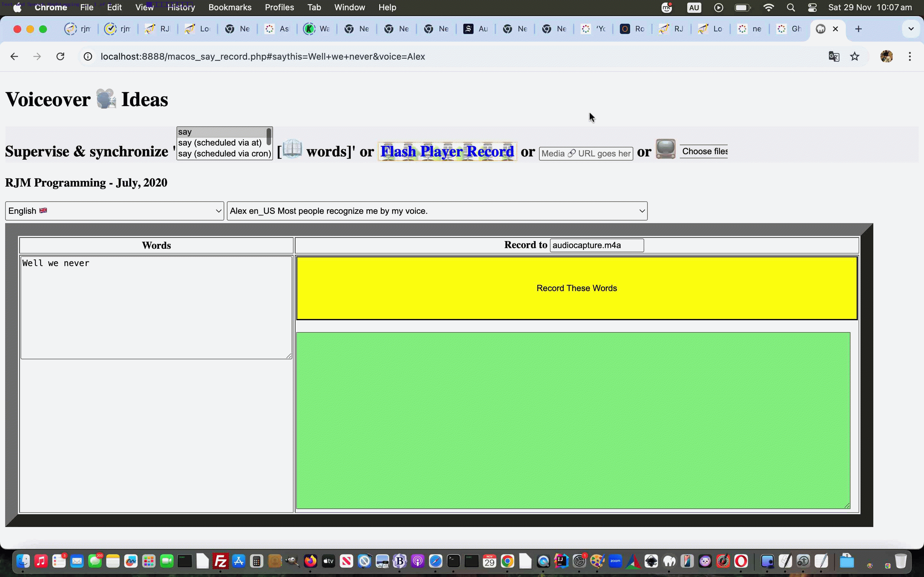
Task: Open the Chrome three-dot menu
Action: [910, 56]
